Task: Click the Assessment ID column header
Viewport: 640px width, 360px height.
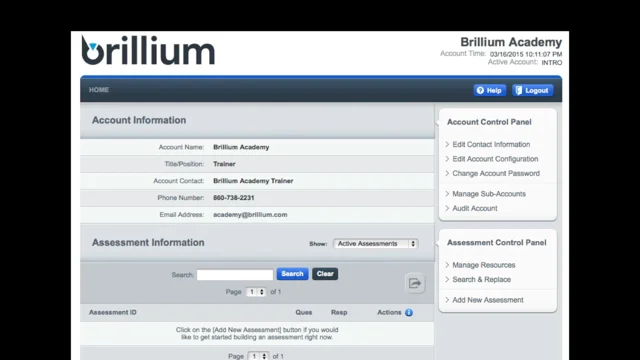Action: [x=113, y=312]
